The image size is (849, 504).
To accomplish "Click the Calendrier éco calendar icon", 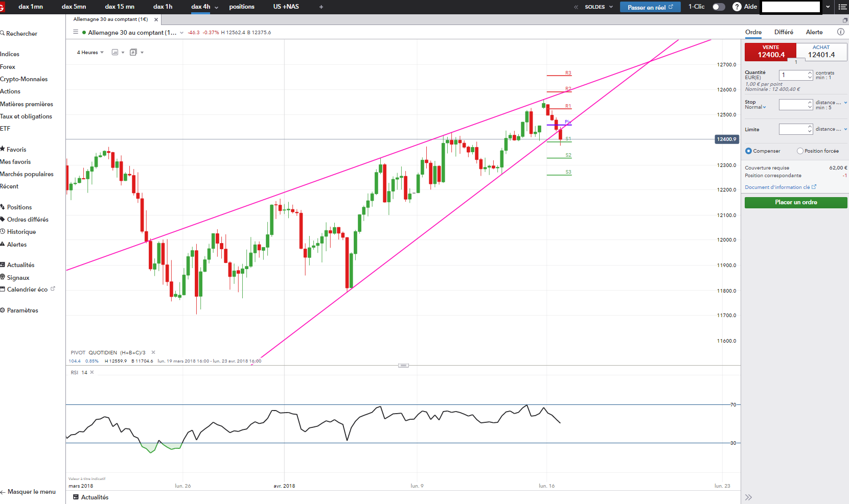I will (x=3, y=289).
